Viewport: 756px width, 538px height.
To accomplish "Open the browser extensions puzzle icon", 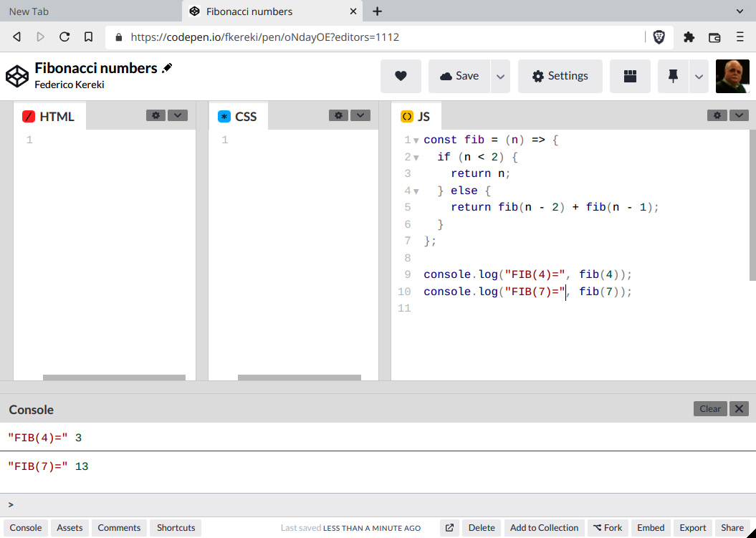I will point(689,37).
